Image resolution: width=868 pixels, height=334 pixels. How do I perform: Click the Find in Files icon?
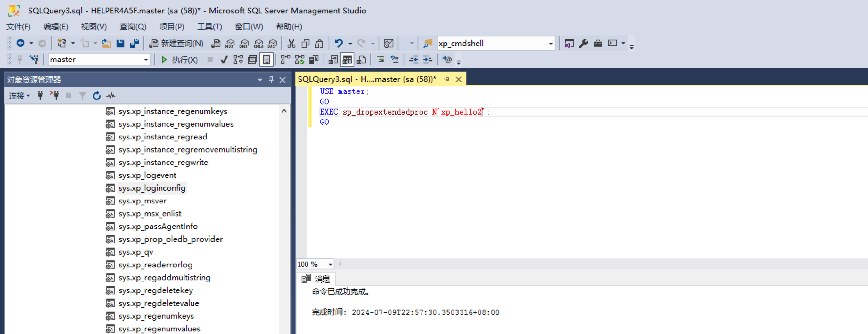pos(428,44)
